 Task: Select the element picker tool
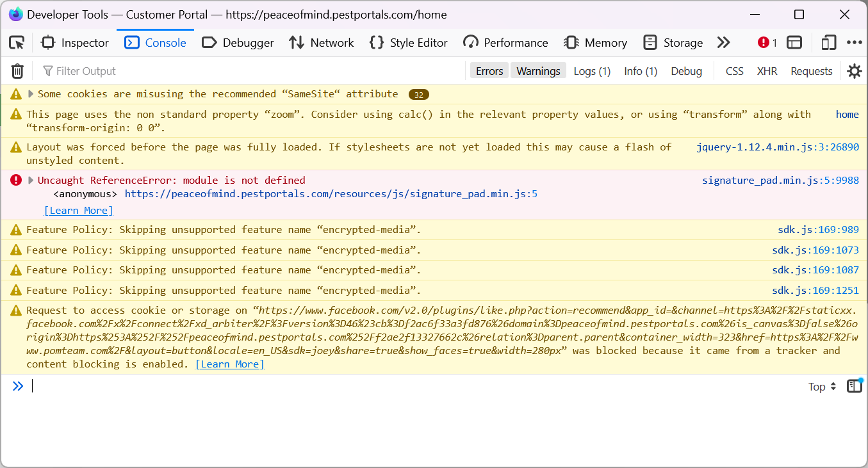(17, 42)
